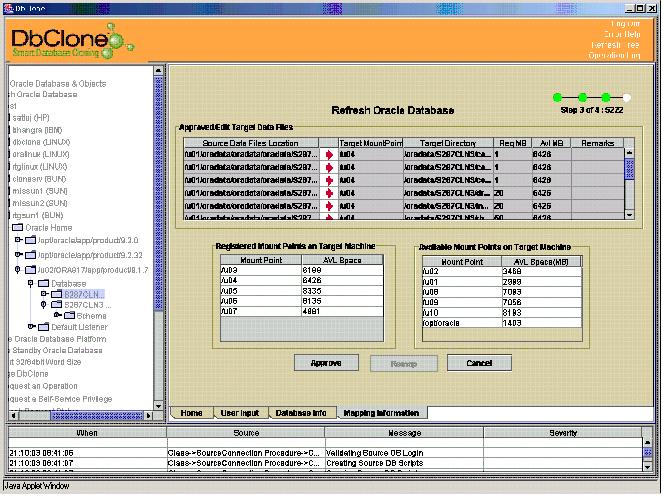663x496 pixels.
Task: Expand the highlighted S287CLN... node handle
Action: pyautogui.click(x=44, y=294)
